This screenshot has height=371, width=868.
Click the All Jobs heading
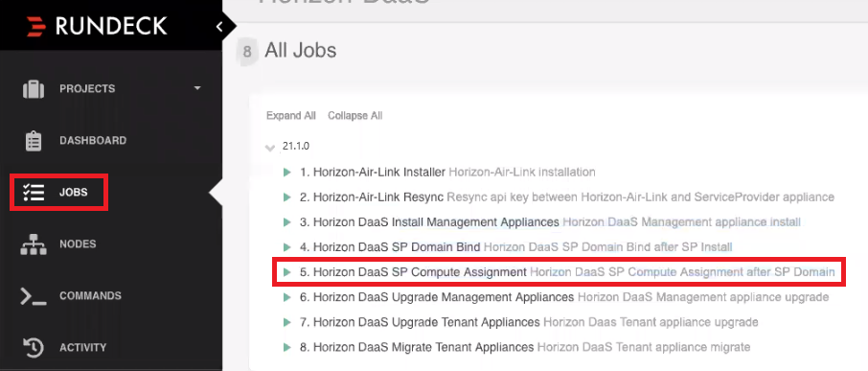[301, 51]
